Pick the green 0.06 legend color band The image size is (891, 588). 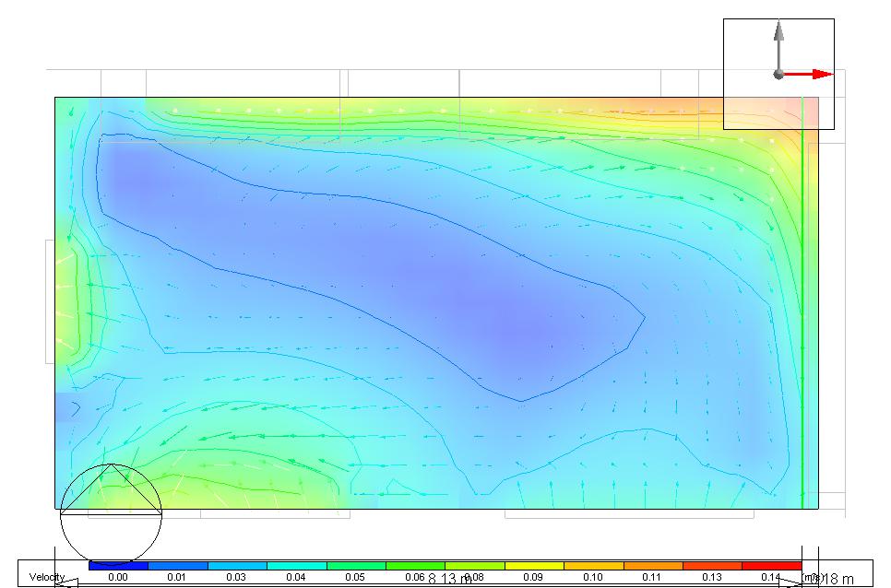[415, 566]
